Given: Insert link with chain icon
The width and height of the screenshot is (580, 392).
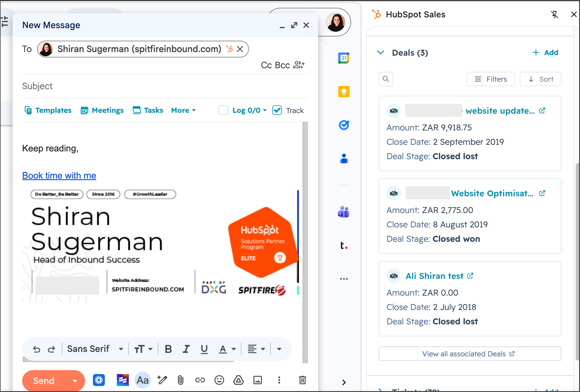Looking at the screenshot, I should pos(200,380).
